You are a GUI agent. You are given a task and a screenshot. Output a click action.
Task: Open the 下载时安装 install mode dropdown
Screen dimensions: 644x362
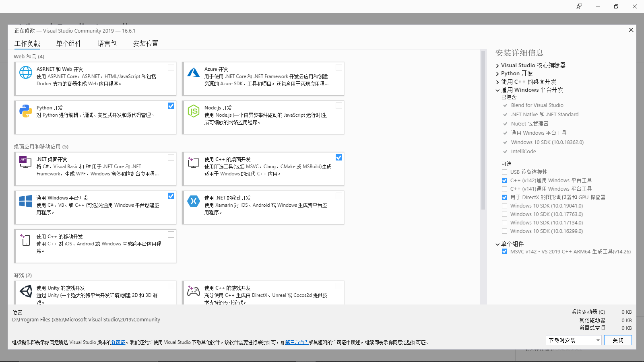[574, 340]
